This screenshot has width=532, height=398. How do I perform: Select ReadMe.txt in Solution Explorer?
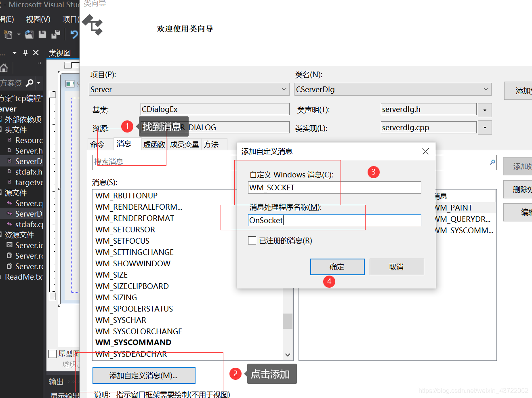click(23, 277)
